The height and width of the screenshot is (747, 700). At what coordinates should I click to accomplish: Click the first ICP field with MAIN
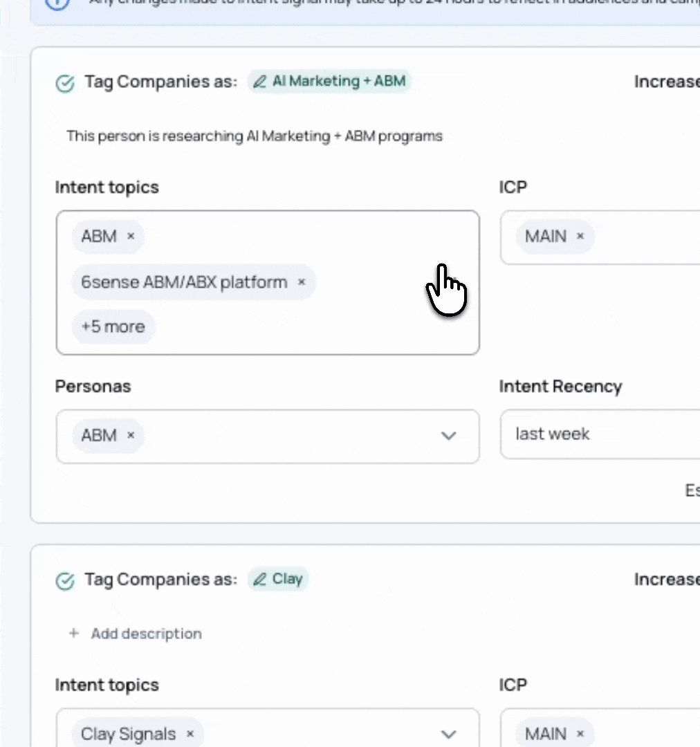tap(600, 237)
